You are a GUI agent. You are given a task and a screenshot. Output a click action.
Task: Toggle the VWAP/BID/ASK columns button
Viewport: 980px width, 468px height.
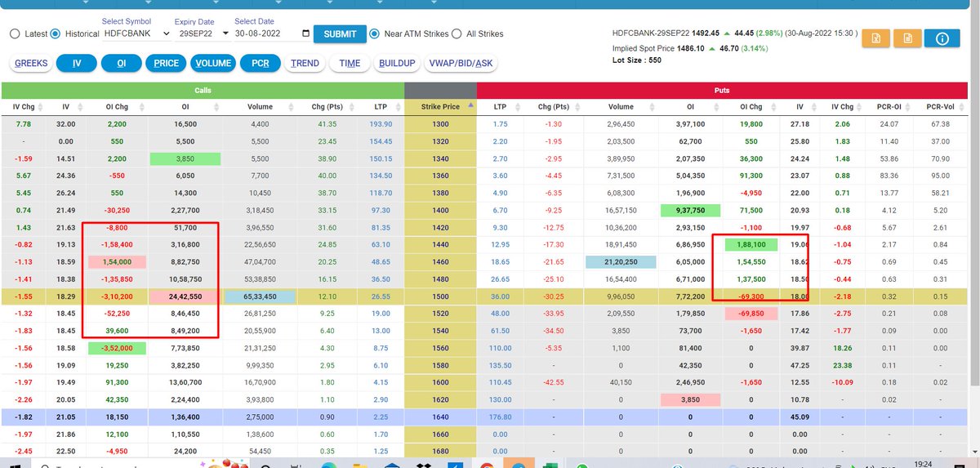[461, 63]
